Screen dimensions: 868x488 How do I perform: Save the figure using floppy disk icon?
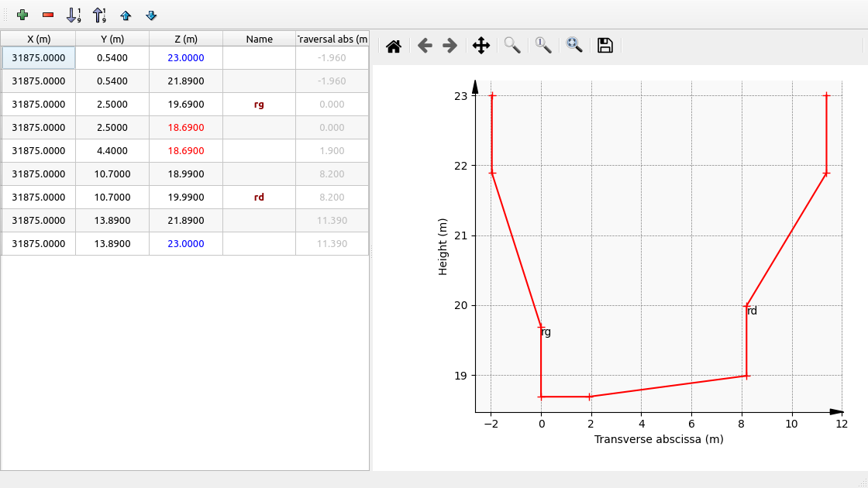(x=605, y=46)
